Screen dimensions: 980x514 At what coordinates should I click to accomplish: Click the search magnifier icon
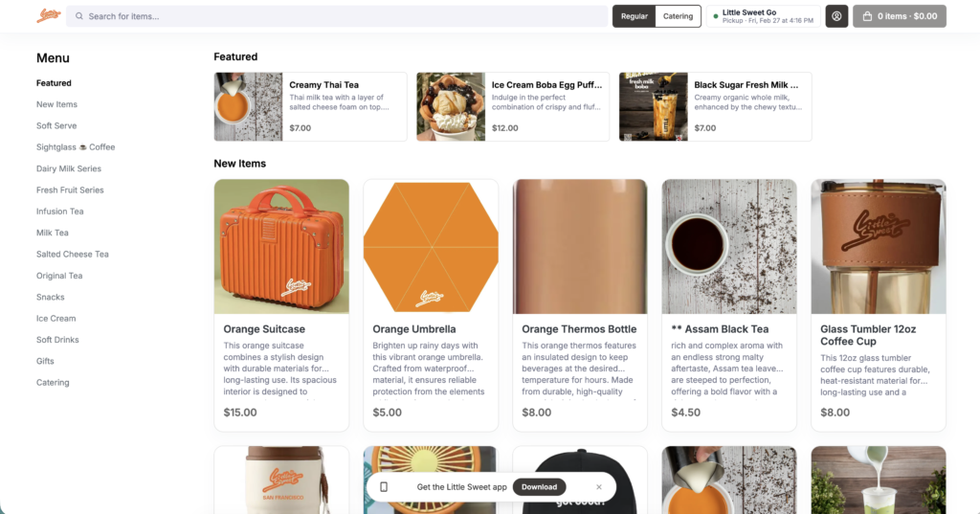coord(79,16)
